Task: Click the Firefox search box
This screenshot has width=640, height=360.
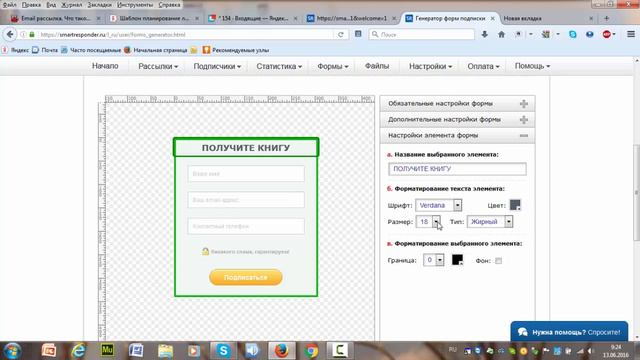Action: (x=422, y=35)
